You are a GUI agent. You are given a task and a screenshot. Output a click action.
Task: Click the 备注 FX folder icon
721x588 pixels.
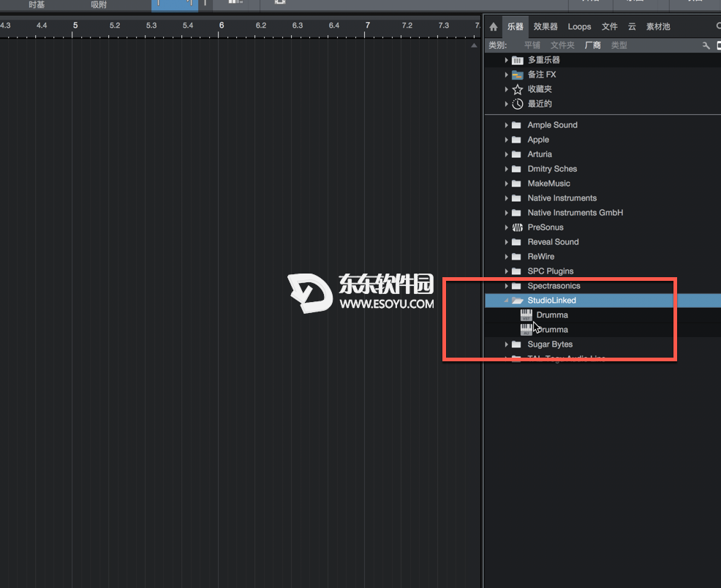518,75
